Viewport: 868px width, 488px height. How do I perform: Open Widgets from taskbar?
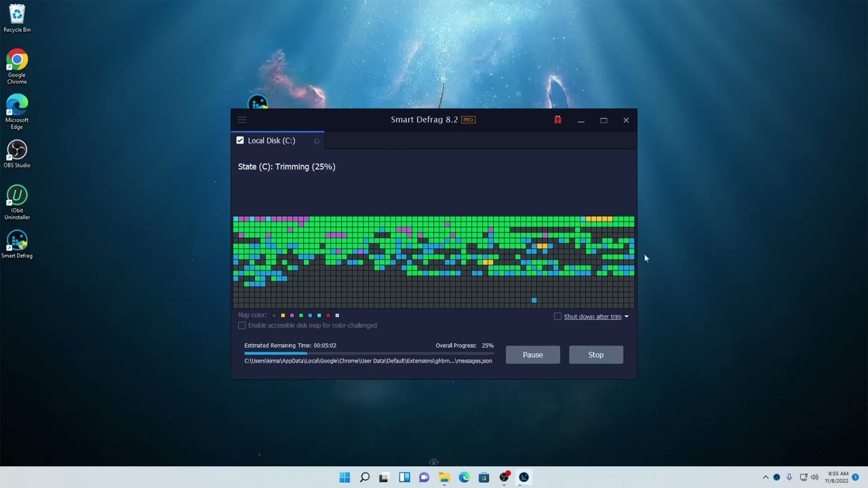404,477
